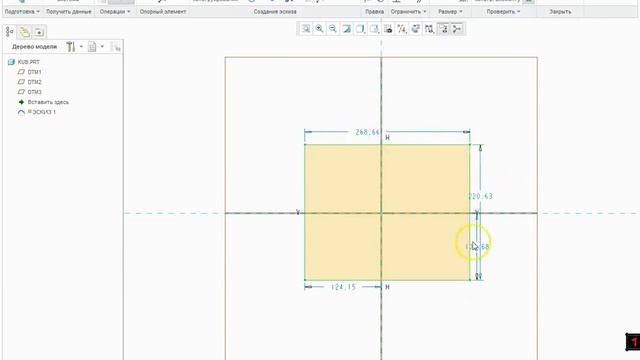Open the sketcher display filters icon
This screenshot has width=640, height=360.
click(429, 29)
